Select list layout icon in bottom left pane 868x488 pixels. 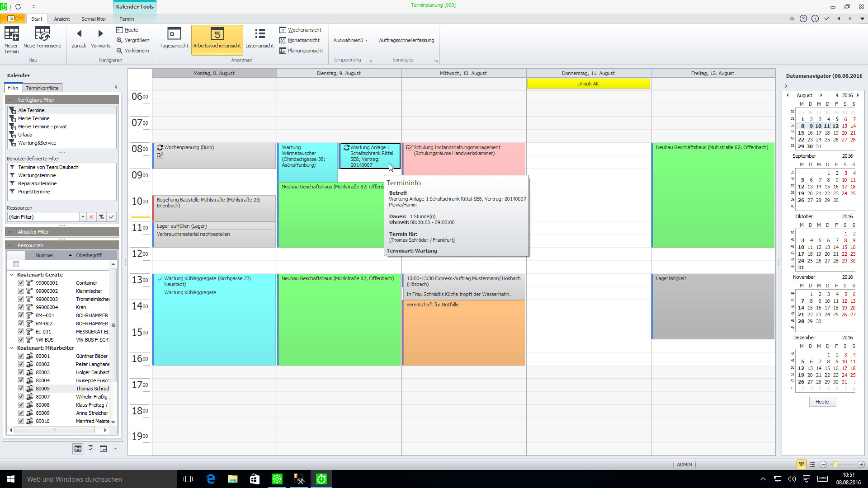click(x=103, y=449)
